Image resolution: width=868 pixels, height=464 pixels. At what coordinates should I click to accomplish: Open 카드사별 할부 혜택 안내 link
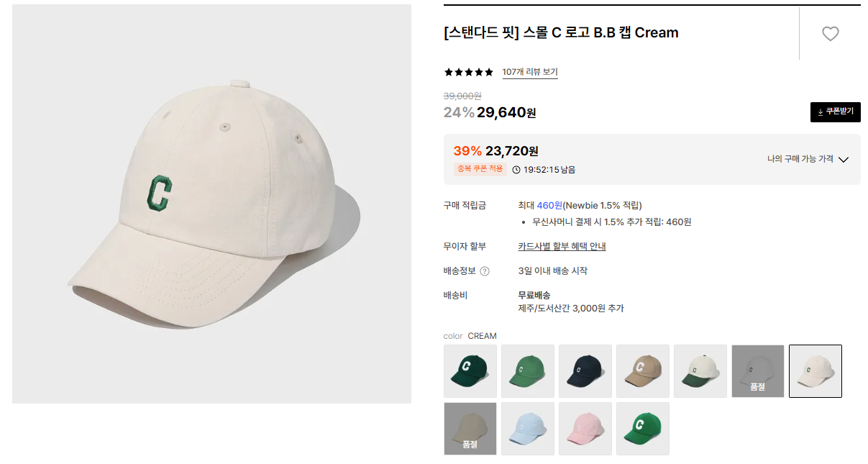point(562,247)
